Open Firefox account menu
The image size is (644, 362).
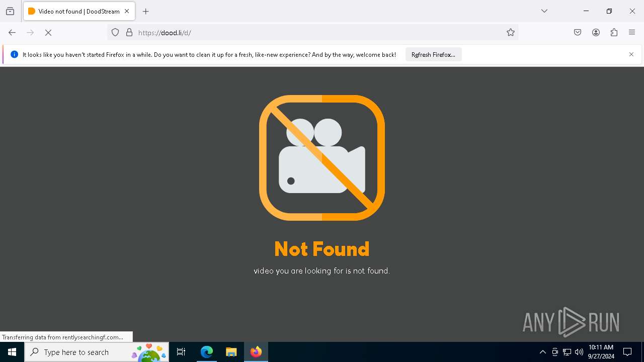click(x=596, y=32)
